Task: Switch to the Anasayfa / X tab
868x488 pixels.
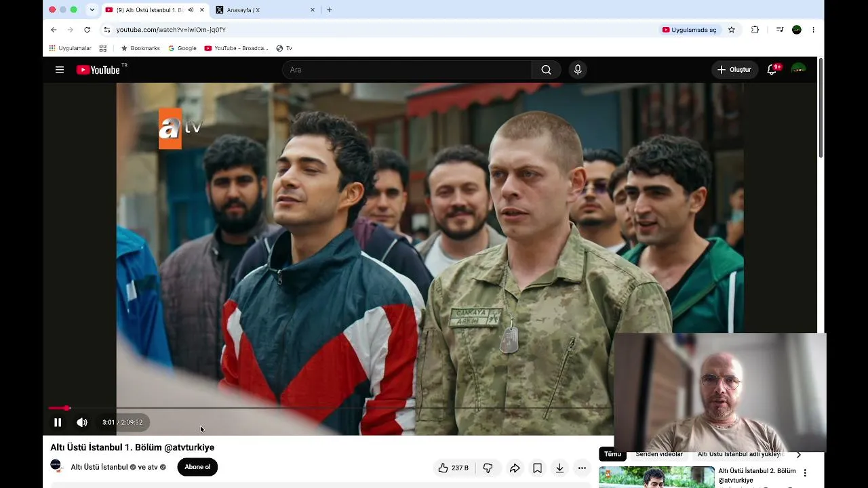Action: [x=265, y=10]
